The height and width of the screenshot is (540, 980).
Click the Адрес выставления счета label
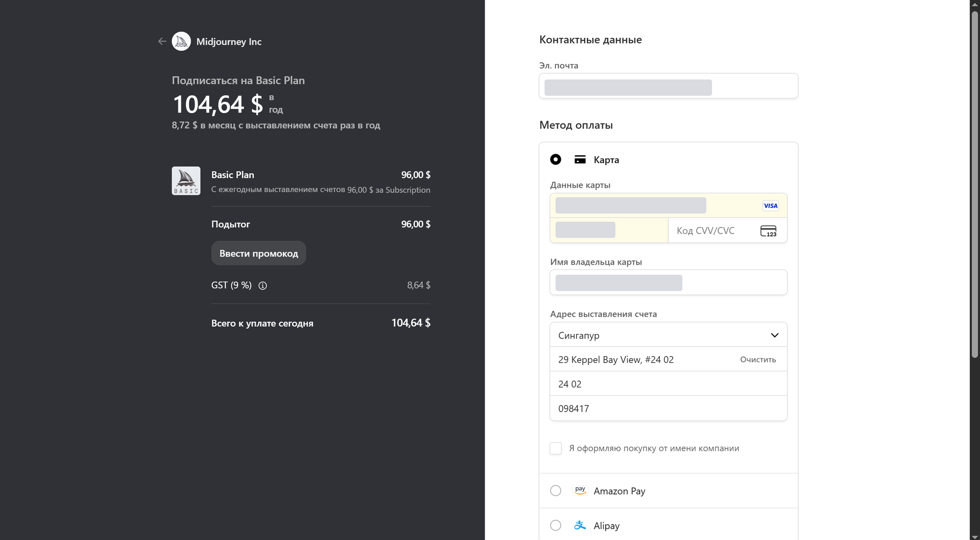[x=603, y=314]
